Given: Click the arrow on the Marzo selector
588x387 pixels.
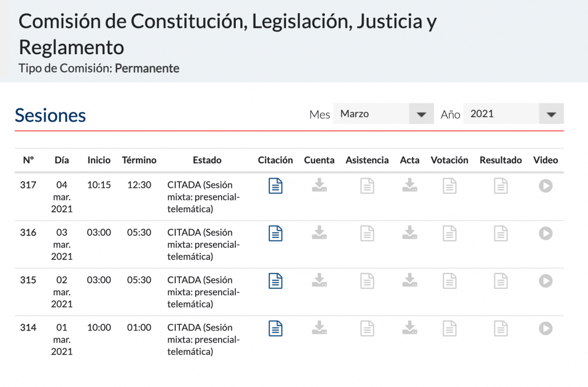Looking at the screenshot, I should click(421, 114).
